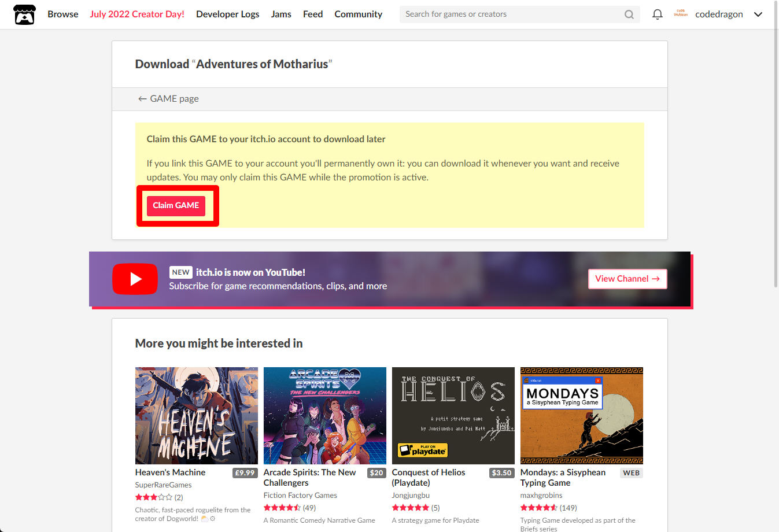Open the Community page
The image size is (779, 532).
(358, 14)
